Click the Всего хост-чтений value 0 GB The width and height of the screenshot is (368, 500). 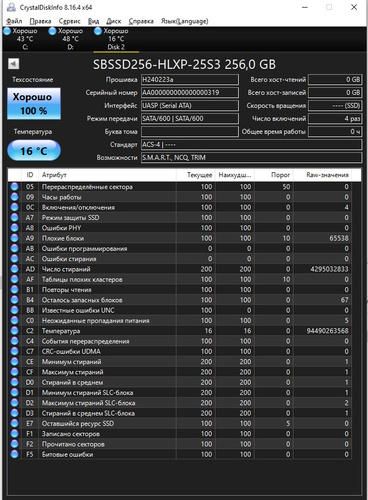click(x=335, y=80)
